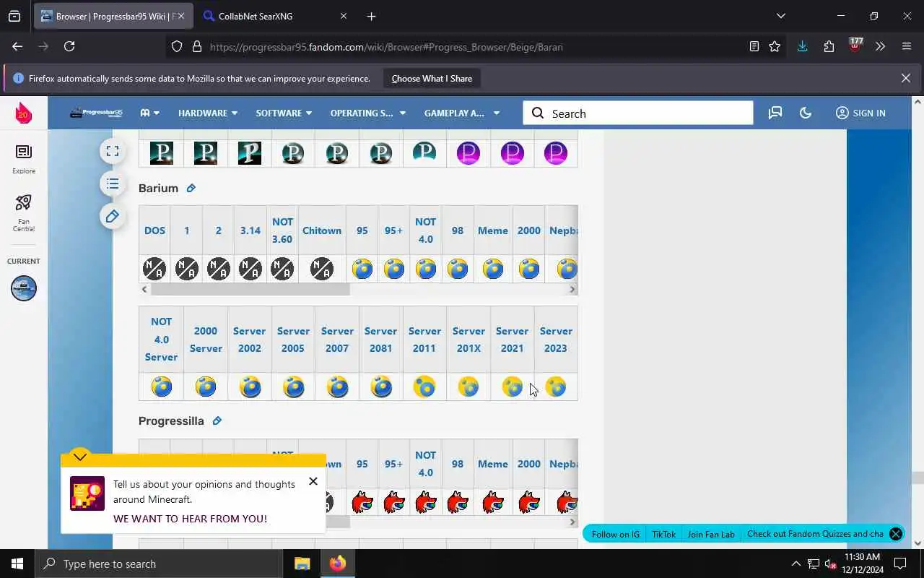Open the Firefox application menu
Screen dimensions: 924x578
click(x=907, y=46)
